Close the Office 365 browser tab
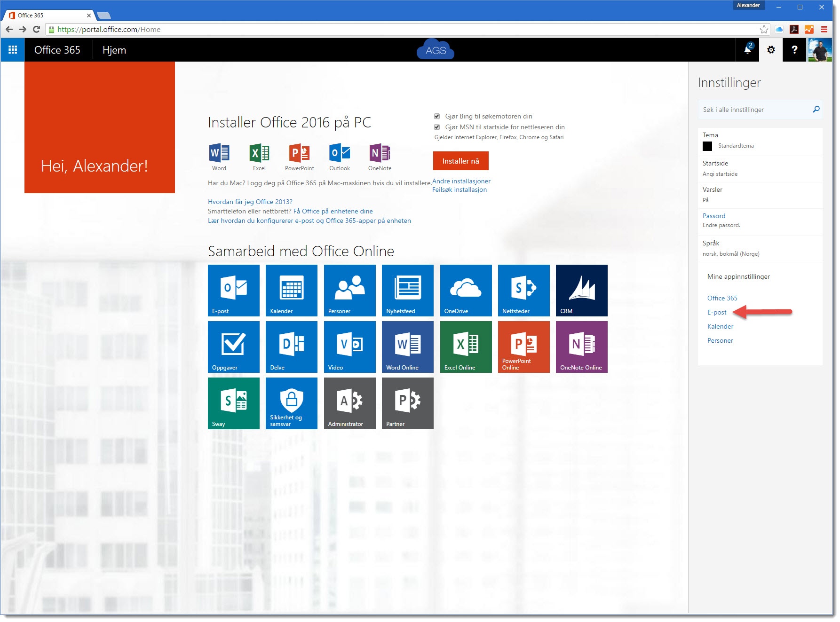This screenshot has width=840, height=622. click(x=88, y=16)
